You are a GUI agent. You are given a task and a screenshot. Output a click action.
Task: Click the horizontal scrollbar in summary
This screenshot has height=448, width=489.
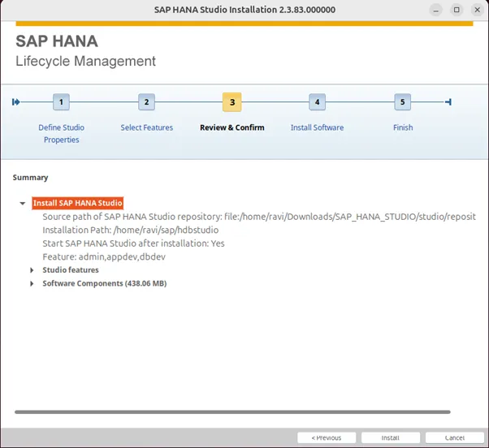(232, 411)
